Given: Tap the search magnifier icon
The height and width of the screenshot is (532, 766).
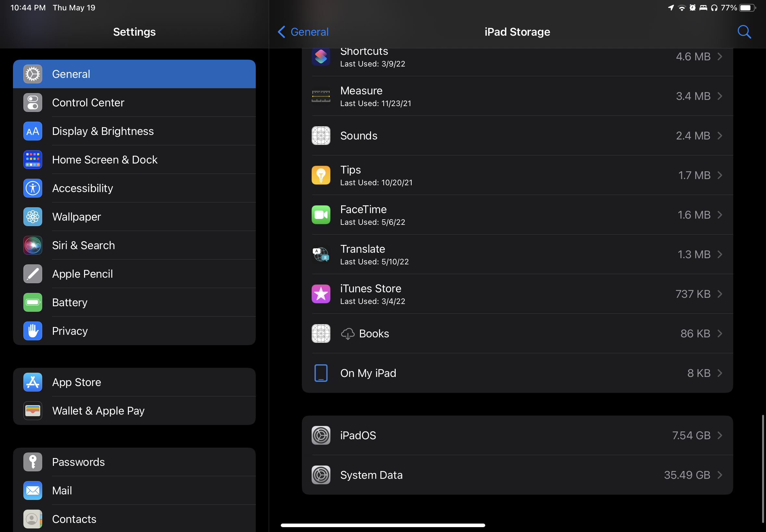Looking at the screenshot, I should [x=744, y=32].
